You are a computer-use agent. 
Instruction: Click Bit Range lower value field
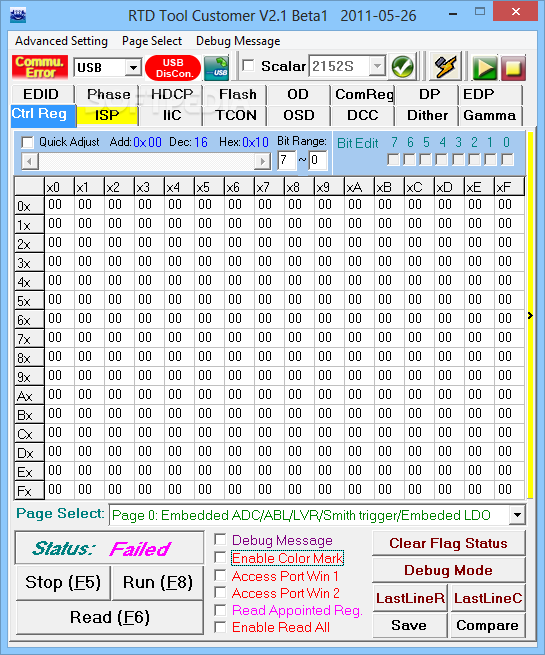point(317,160)
